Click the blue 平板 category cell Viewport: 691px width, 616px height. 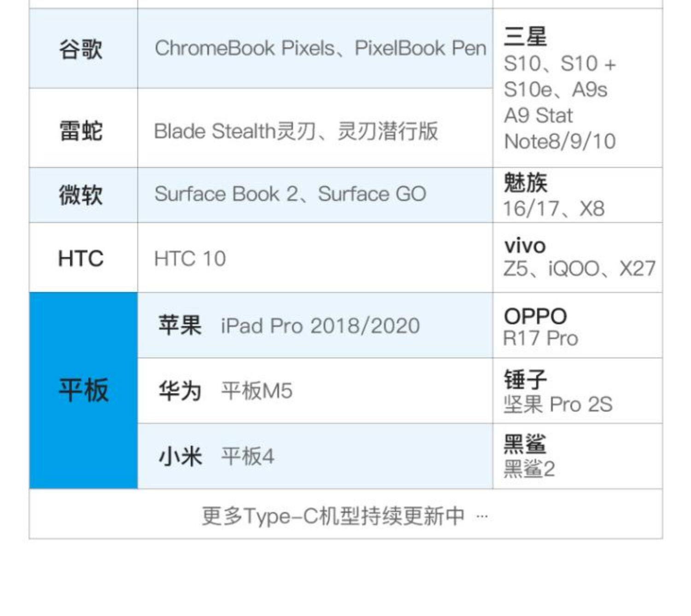(83, 390)
